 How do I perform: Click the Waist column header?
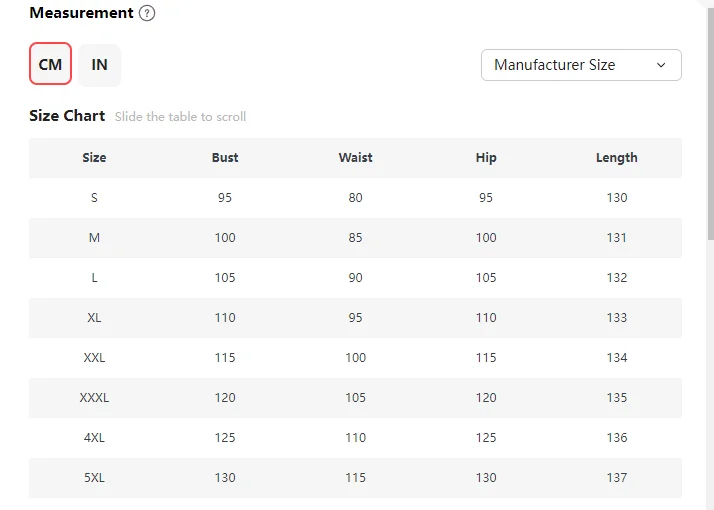355,158
